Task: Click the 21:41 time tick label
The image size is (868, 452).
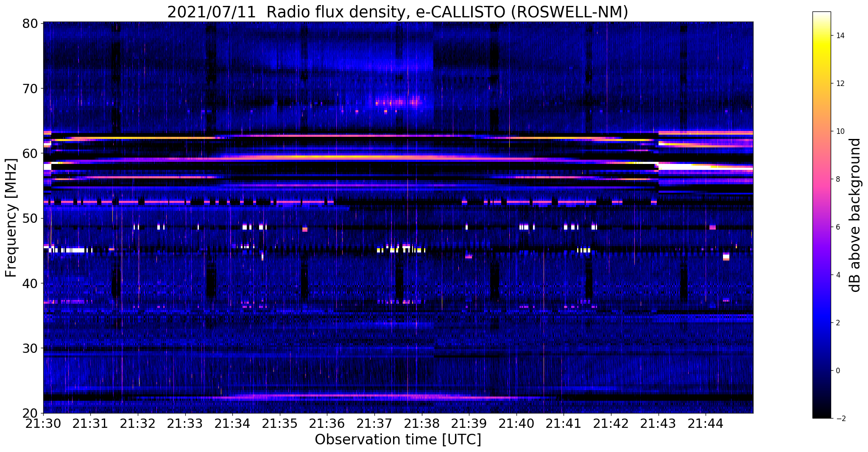Action: pos(564,424)
